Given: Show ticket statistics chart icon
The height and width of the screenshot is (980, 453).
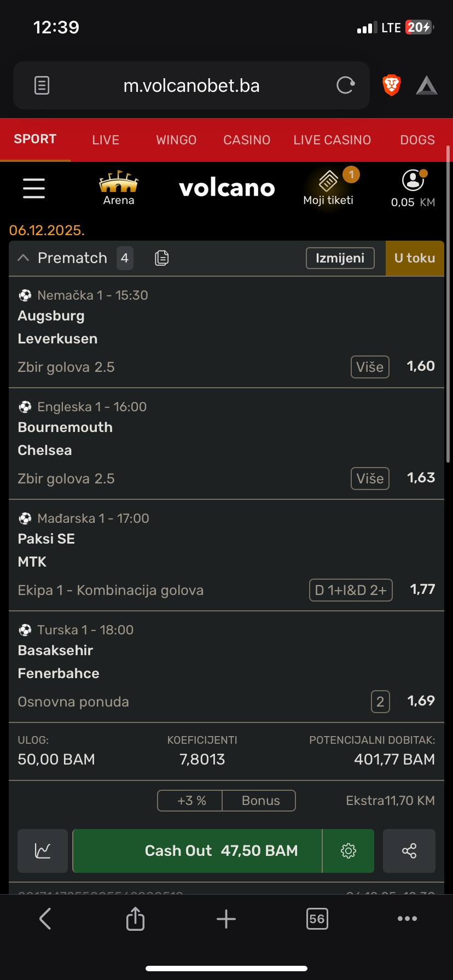Looking at the screenshot, I should 43,851.
